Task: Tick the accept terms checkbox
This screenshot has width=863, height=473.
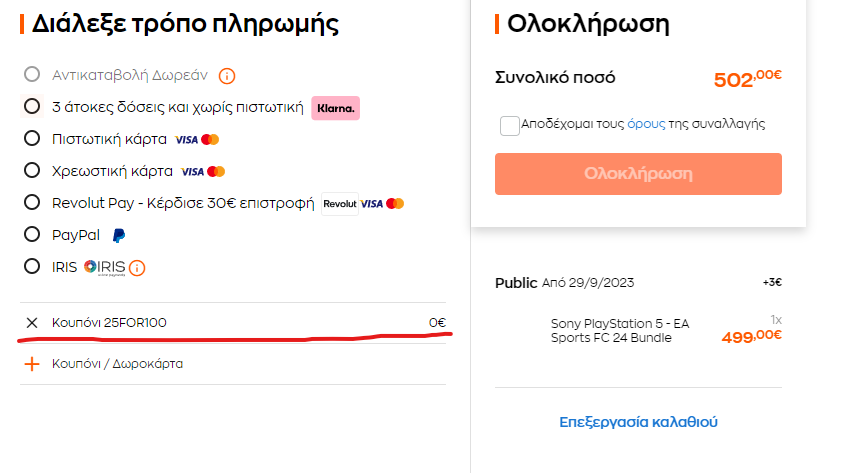Action: pyautogui.click(x=509, y=125)
